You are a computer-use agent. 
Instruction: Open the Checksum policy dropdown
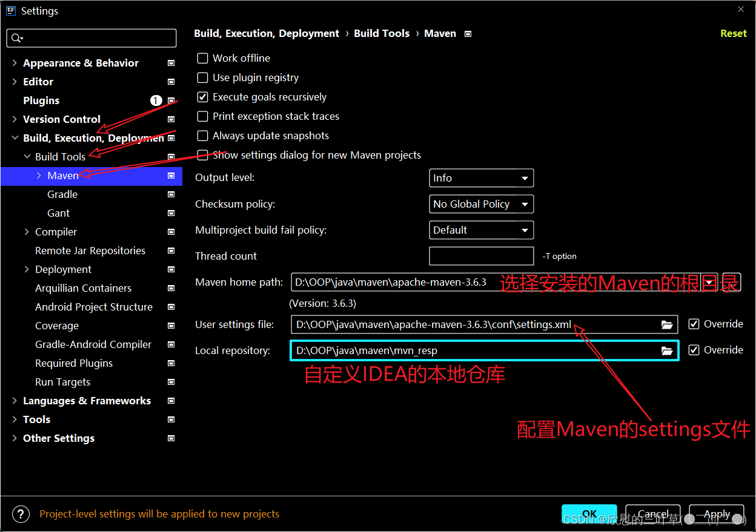point(481,204)
